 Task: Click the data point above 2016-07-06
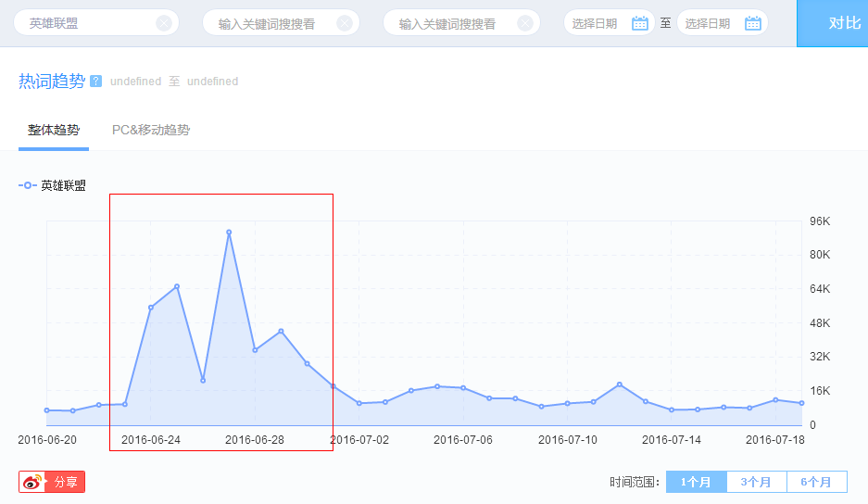tap(463, 387)
